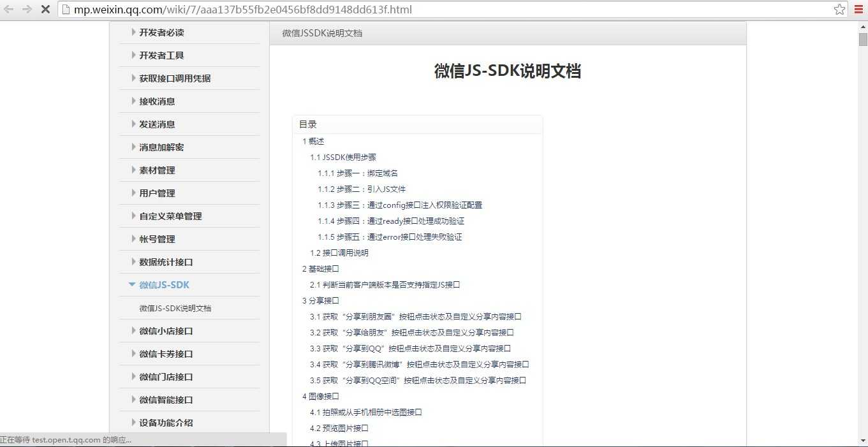Jump to 1.1 JSSDK使用步骤
The image size is (868, 447).
pos(343,158)
